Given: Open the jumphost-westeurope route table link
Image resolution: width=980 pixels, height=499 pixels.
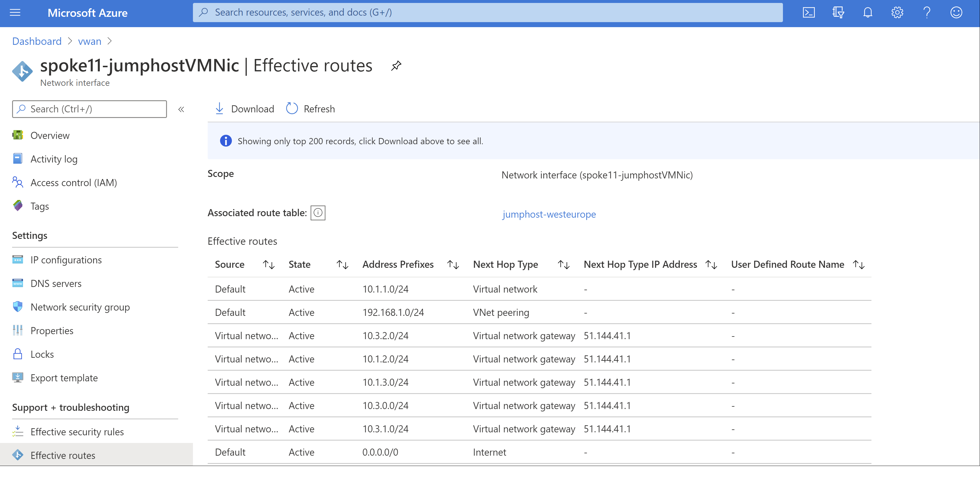Looking at the screenshot, I should pyautogui.click(x=549, y=214).
